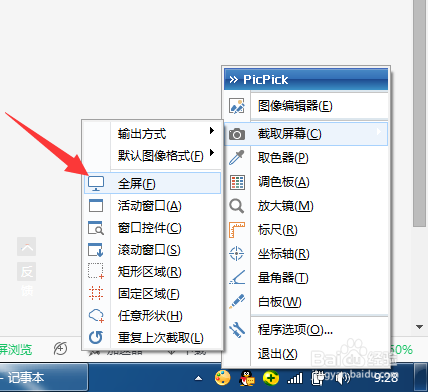This screenshot has height=392, width=428.
Task: Expand the 截取屏幕(C) submenu arrow
Action: pyautogui.click(x=379, y=132)
